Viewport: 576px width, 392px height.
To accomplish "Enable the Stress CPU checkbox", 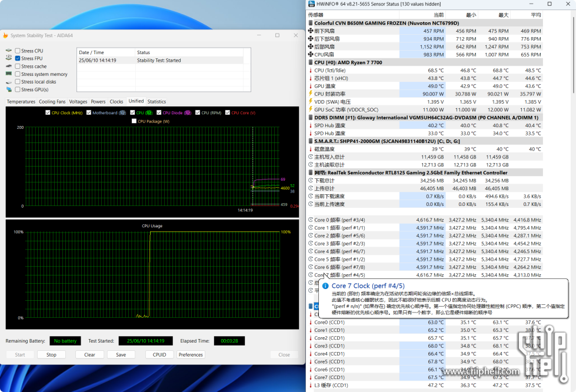I will point(18,51).
